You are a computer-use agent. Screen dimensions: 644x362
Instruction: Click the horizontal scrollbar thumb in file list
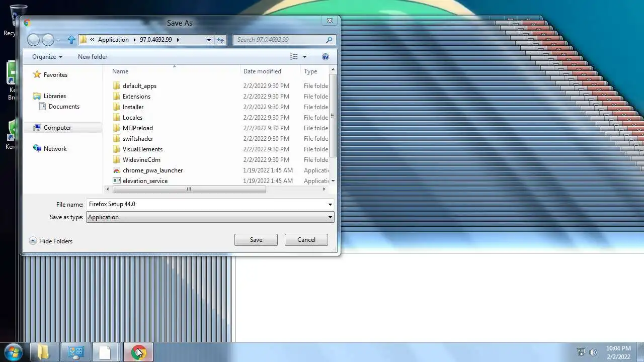[189, 190]
